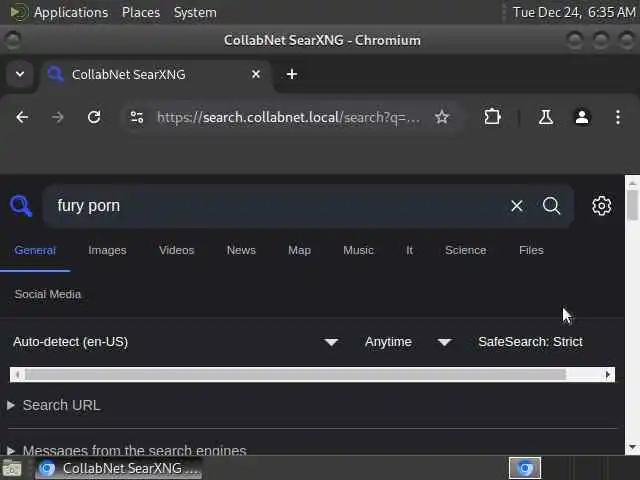Click the forward navigation arrow
This screenshot has height=480, width=640.
coord(58,118)
